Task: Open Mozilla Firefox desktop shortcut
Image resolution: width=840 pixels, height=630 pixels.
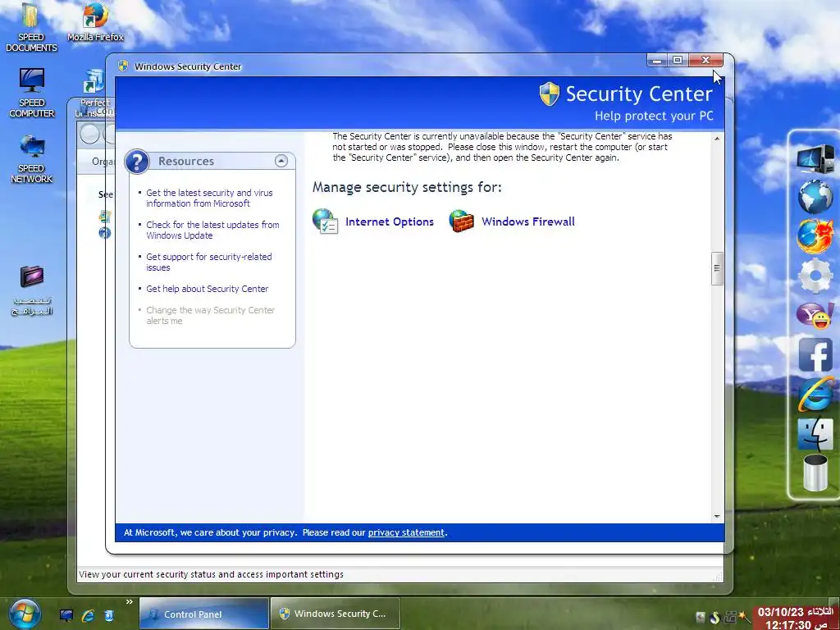Action: point(95,22)
